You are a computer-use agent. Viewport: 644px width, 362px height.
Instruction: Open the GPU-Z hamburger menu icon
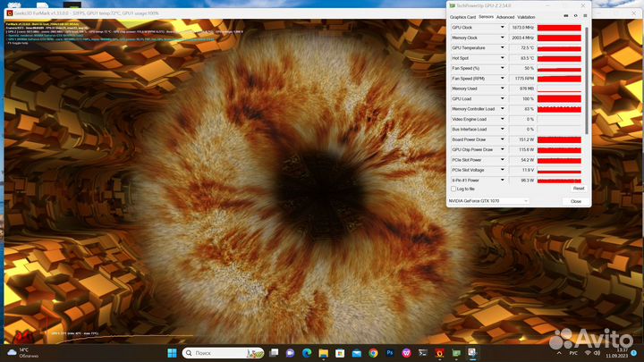tap(584, 16)
